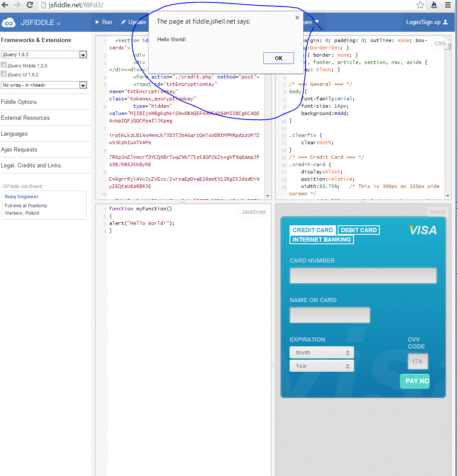Open the Chrome hamburger menu
The image size is (458, 476).
448,5
